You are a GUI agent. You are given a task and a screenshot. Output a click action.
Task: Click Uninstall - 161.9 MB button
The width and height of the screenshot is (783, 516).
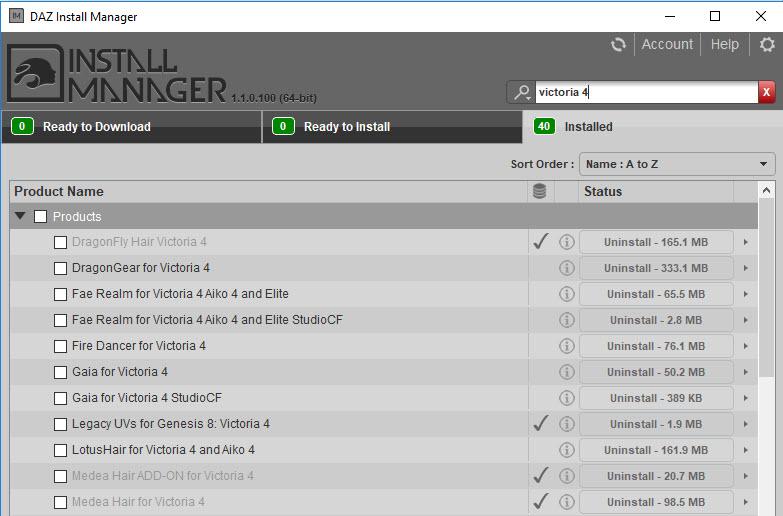pyautogui.click(x=656, y=450)
